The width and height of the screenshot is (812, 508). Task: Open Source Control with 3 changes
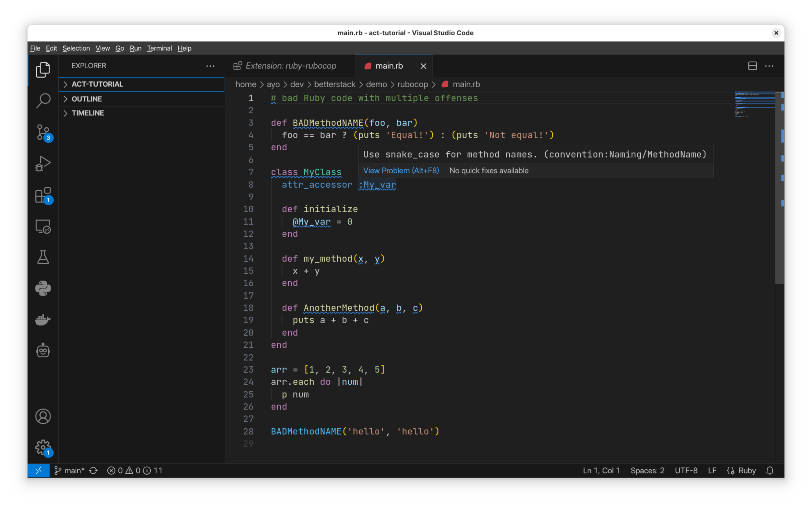point(43,132)
